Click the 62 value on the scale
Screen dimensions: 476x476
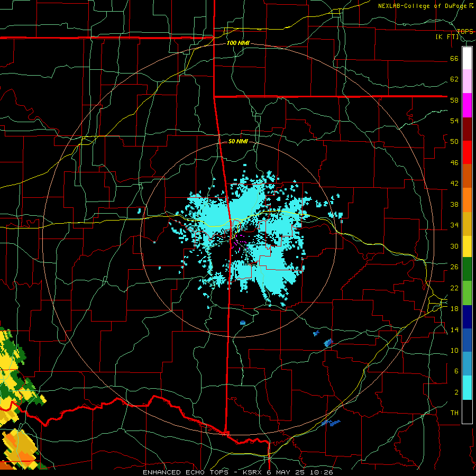454,79
